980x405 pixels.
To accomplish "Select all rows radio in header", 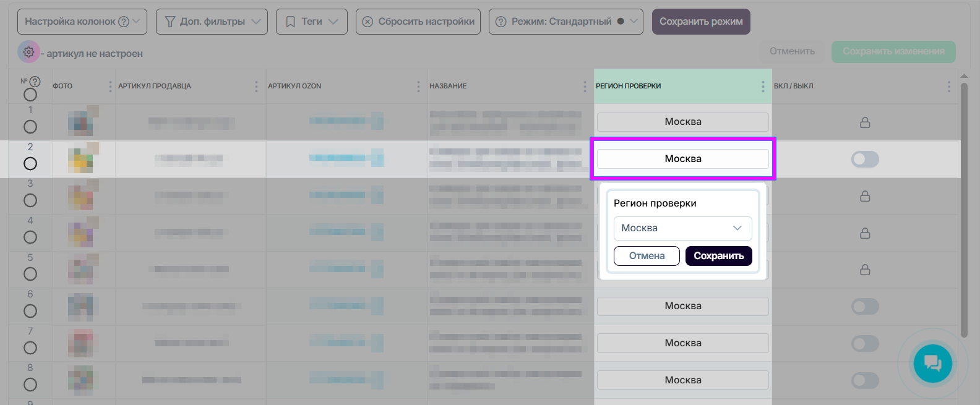I will click(x=30, y=95).
